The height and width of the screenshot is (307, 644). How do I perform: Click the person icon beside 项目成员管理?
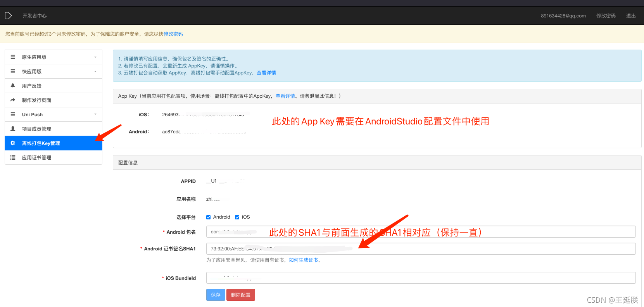click(13, 129)
